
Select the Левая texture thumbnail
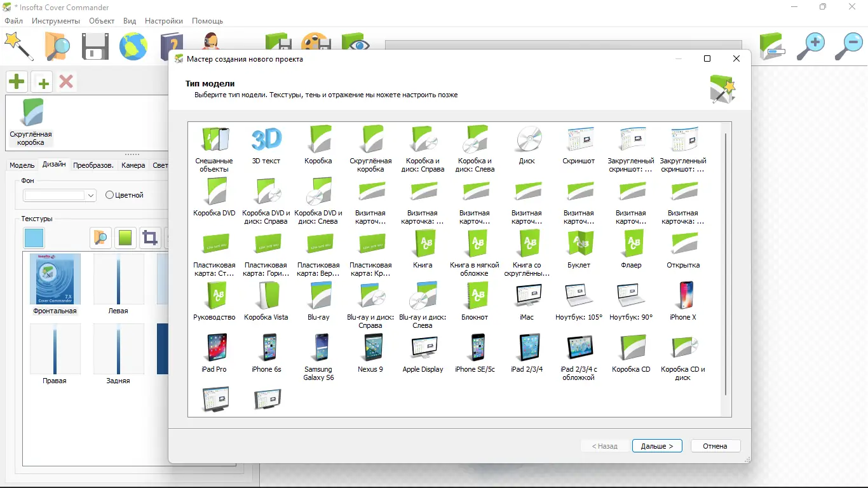(118, 284)
